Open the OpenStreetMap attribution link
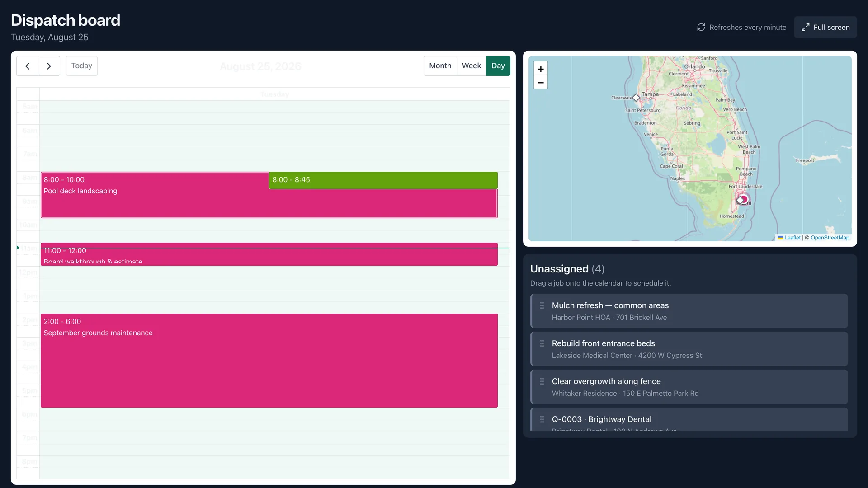The image size is (868, 488). pos(830,238)
